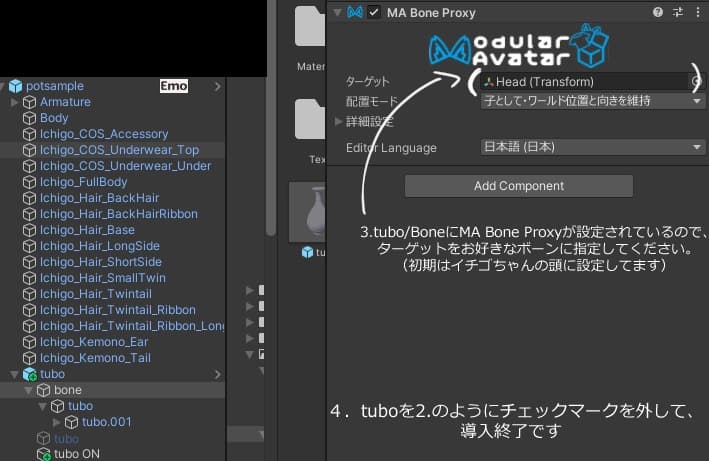The height and width of the screenshot is (461, 709).
Task: Open the Editor Language dropdown
Action: tap(593, 147)
